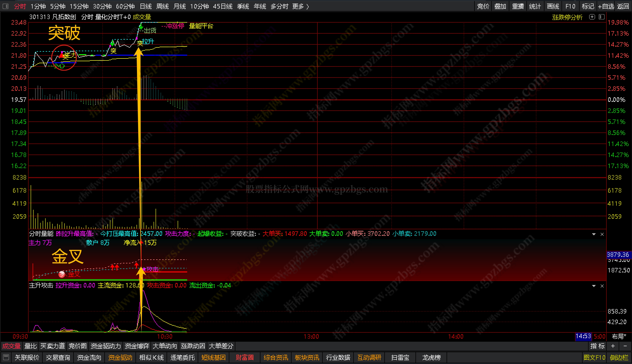Select the 大单差分 indicator tab
The width and height of the screenshot is (632, 364).
[x=221, y=346]
